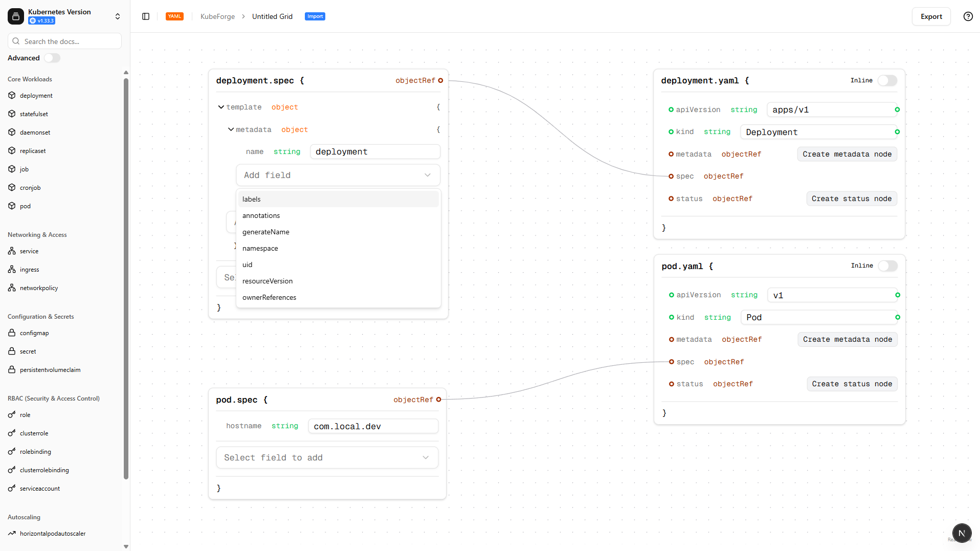Enable the Advanced toggle in the sidebar
The width and height of the screenshot is (980, 551).
click(52, 58)
